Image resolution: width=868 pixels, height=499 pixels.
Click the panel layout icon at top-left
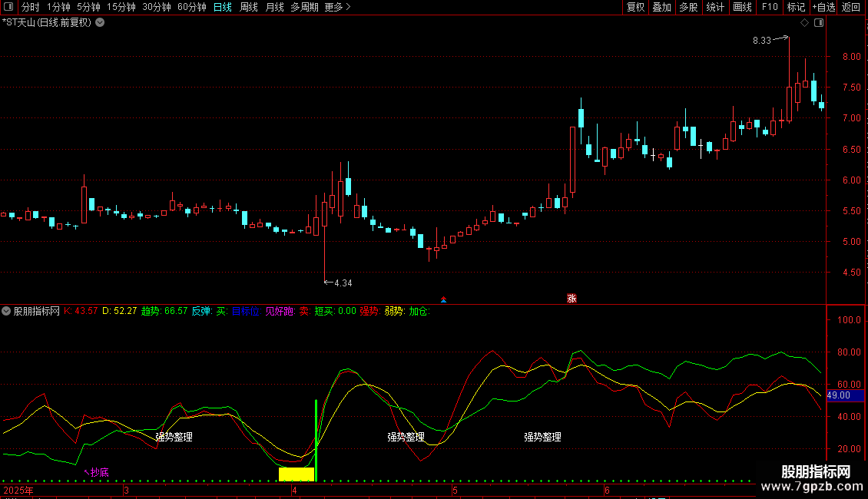pos(8,7)
